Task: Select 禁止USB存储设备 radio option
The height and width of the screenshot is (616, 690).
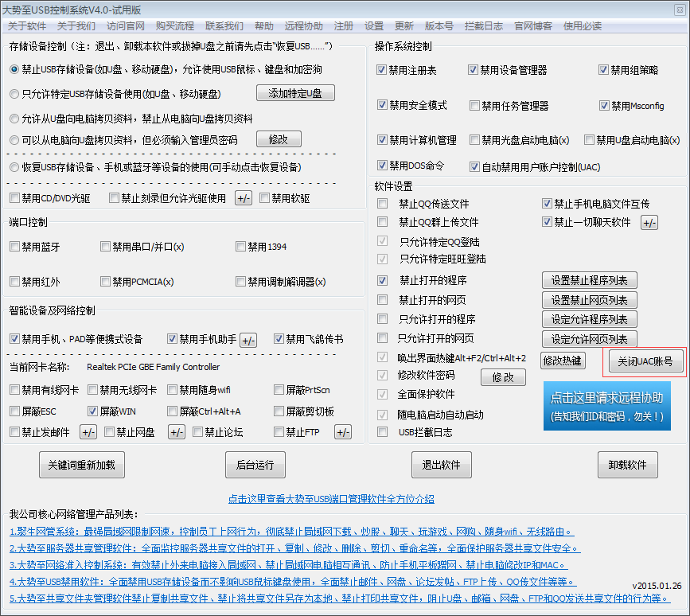Action: [x=14, y=70]
